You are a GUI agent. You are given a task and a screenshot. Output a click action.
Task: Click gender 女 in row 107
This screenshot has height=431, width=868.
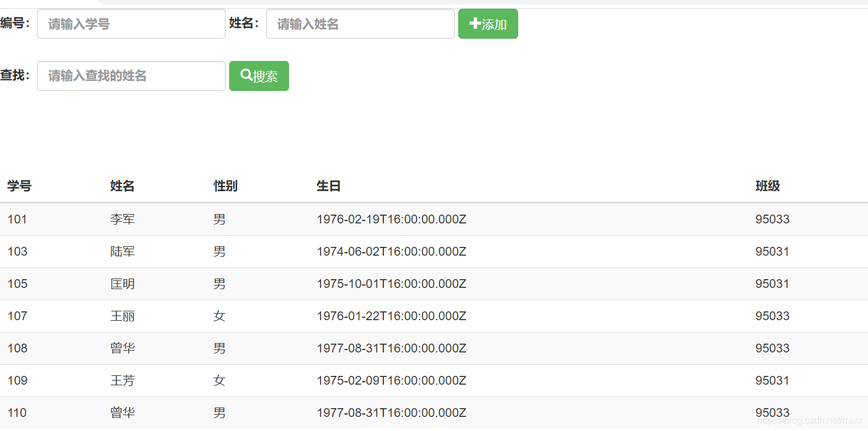(219, 316)
